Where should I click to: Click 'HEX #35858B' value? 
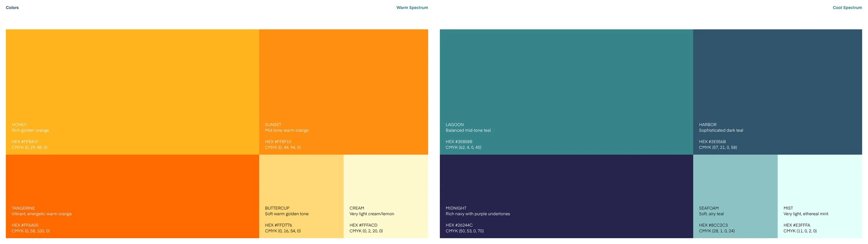(459, 142)
